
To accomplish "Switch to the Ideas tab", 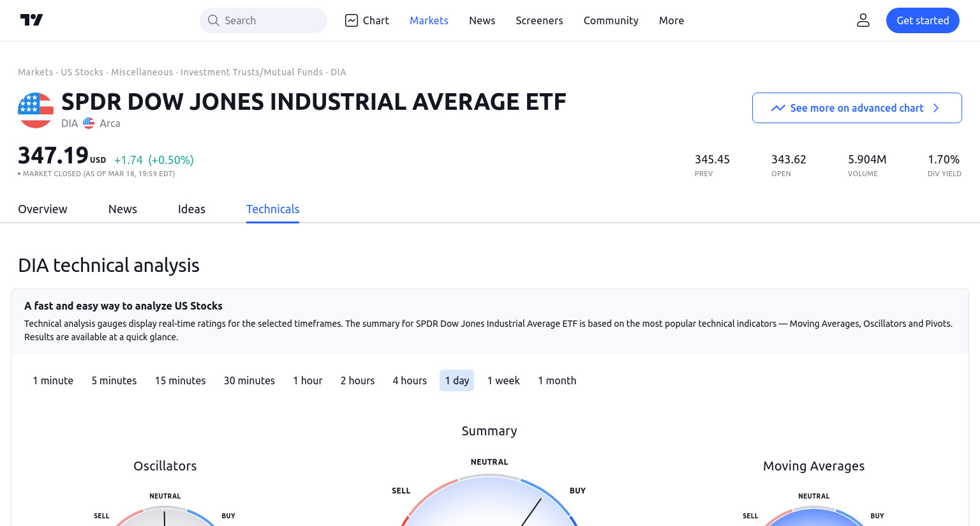I will [191, 209].
